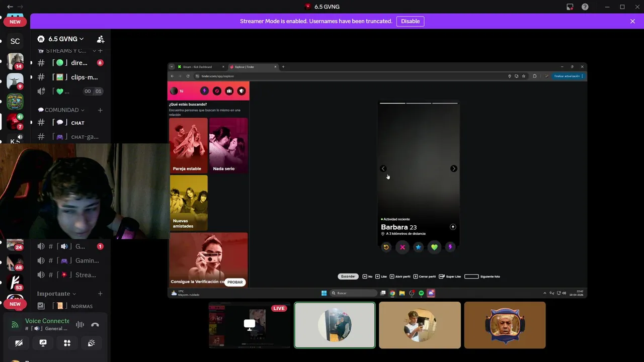644x362 pixels.
Task: Open the soundboard icon
Action: tap(91, 343)
